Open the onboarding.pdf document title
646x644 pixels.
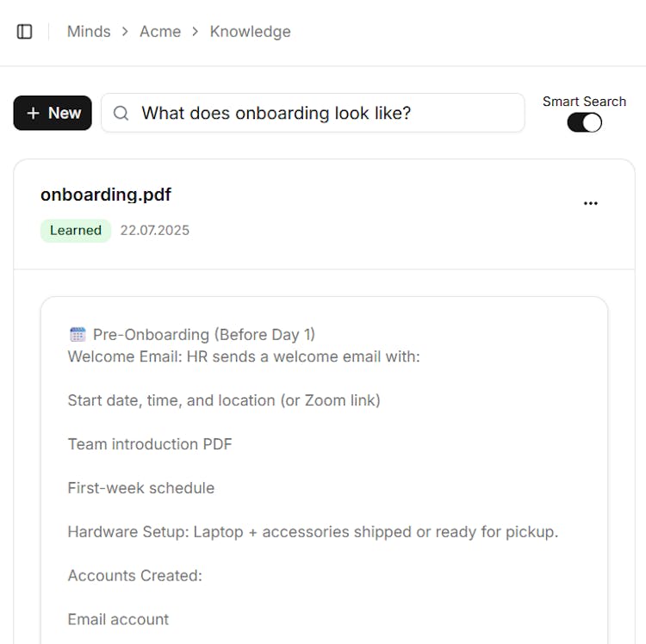(x=106, y=195)
